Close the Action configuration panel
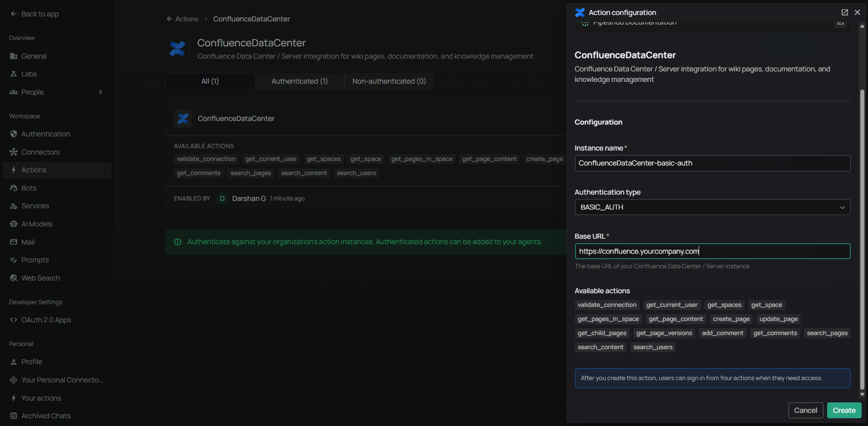Image resolution: width=868 pixels, height=426 pixels. coord(858,12)
